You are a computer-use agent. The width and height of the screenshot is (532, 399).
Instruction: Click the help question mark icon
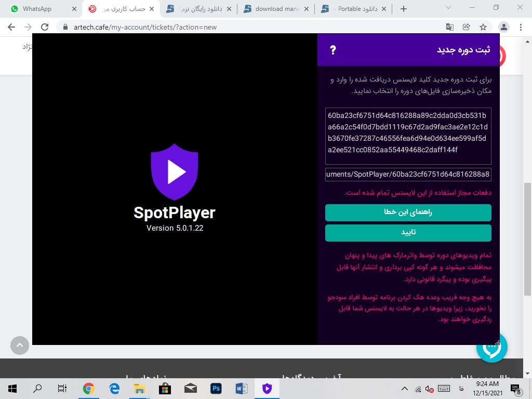[333, 50]
